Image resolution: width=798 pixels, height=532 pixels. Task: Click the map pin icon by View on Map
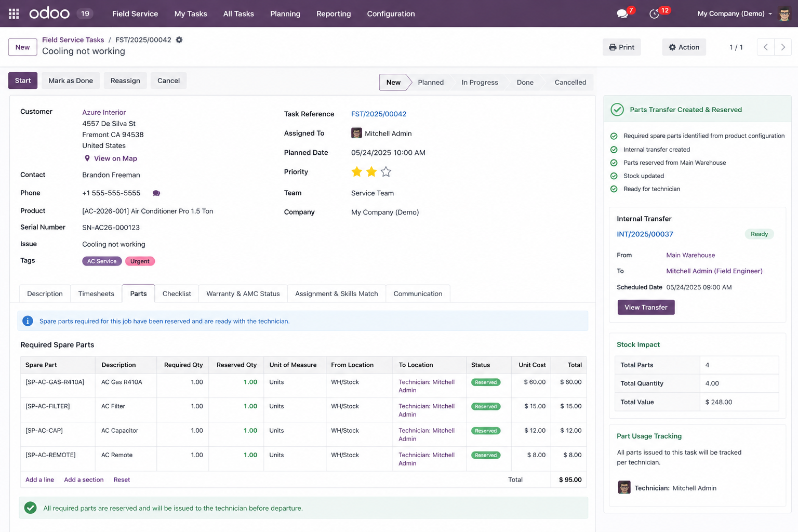tap(87, 158)
